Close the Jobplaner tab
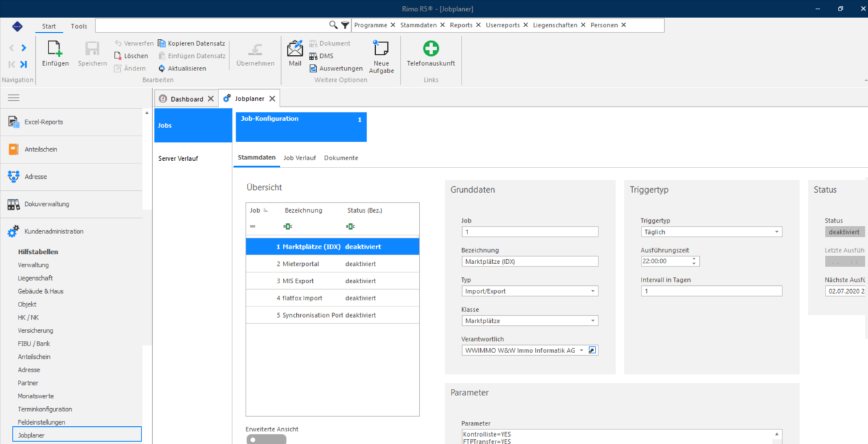 pyautogui.click(x=272, y=98)
